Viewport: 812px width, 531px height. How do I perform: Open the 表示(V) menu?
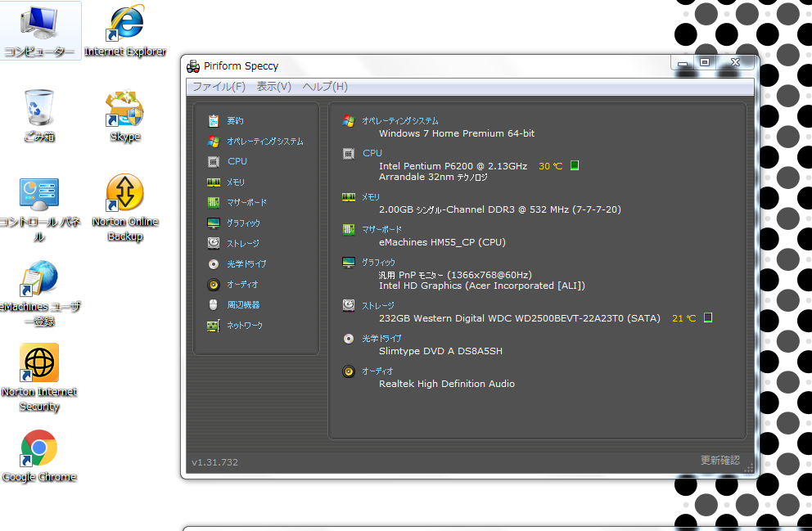274,87
